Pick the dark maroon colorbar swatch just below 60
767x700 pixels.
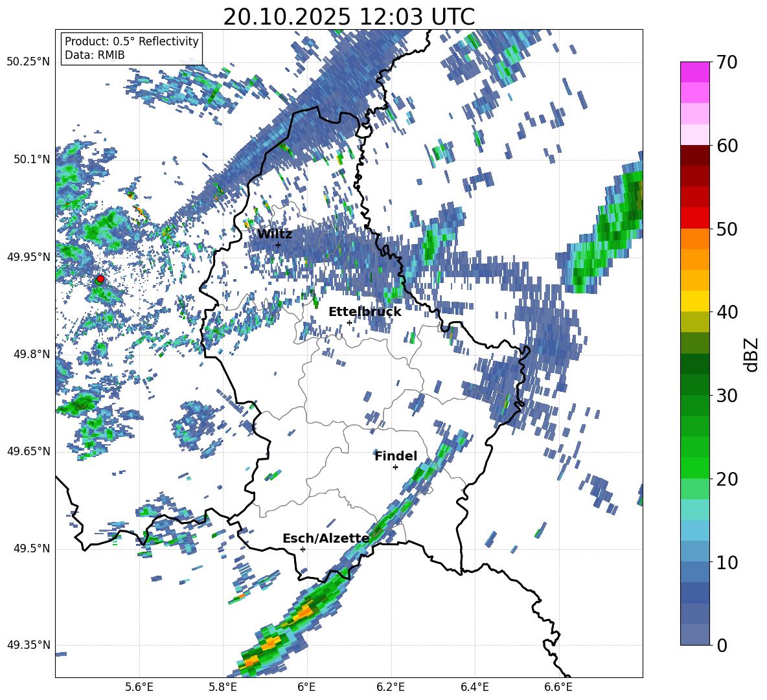694,155
